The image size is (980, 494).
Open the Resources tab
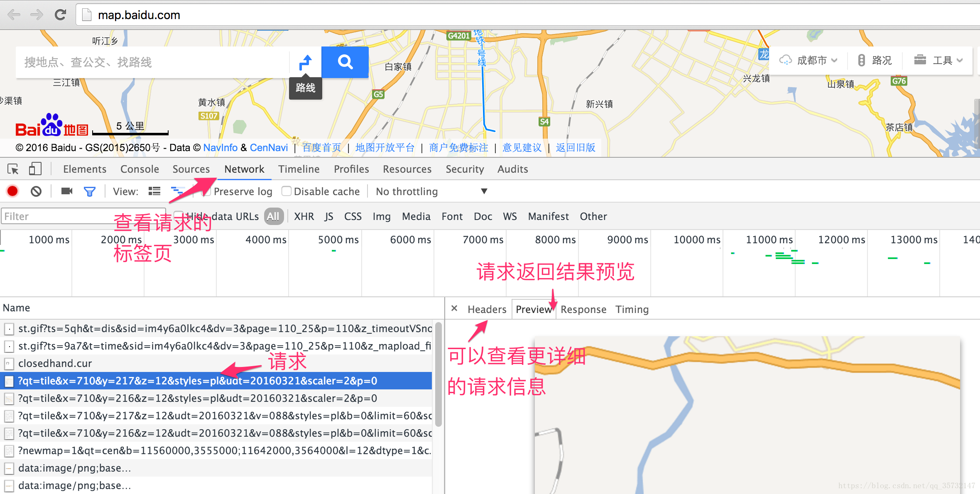(x=407, y=169)
